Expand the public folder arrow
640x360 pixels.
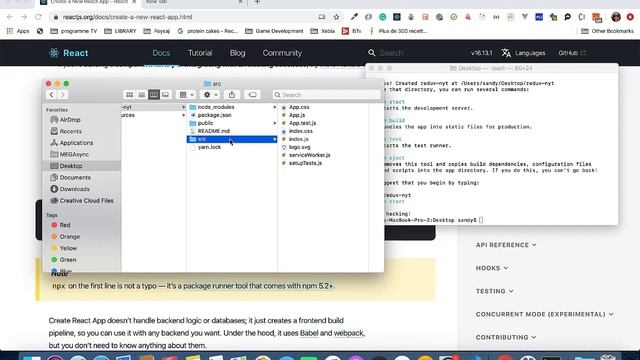tap(275, 123)
